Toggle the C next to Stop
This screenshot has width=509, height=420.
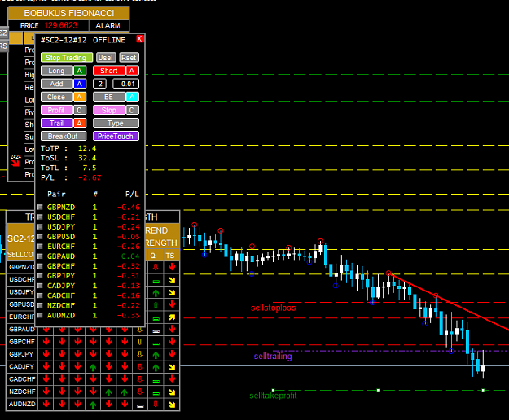(132, 110)
